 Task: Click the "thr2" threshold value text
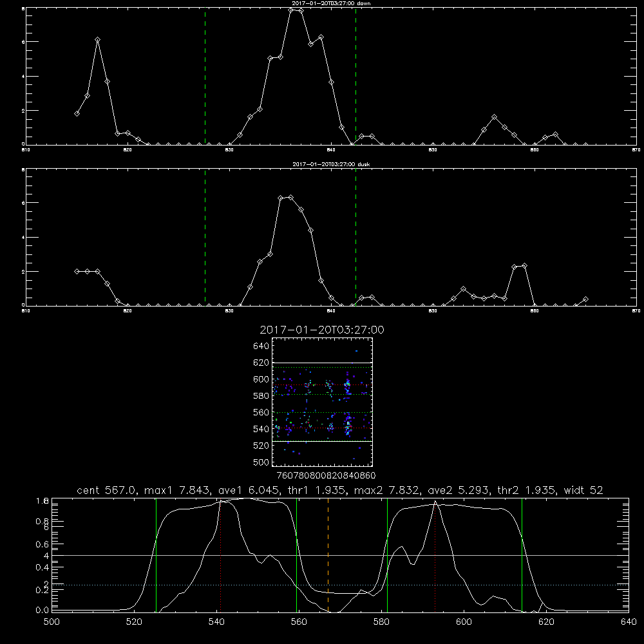(527, 490)
